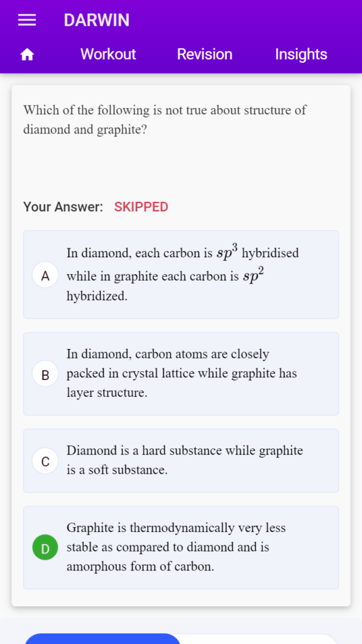
Task: Select option A circle badge
Action: (45, 275)
